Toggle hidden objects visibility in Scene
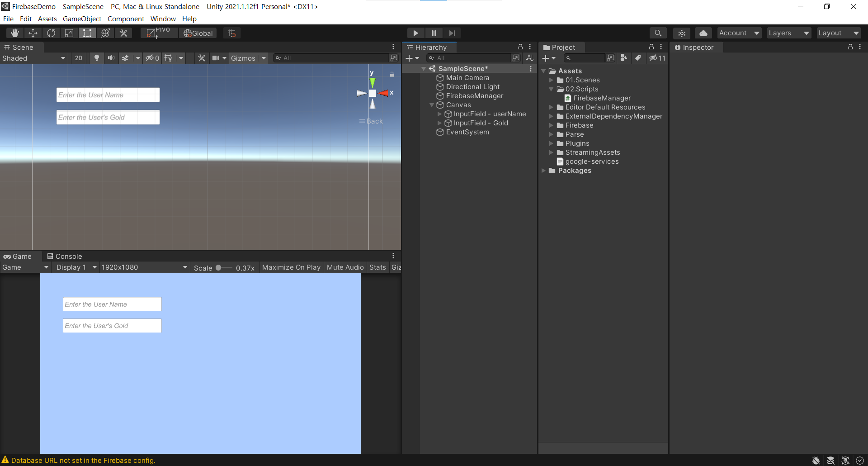 152,58
